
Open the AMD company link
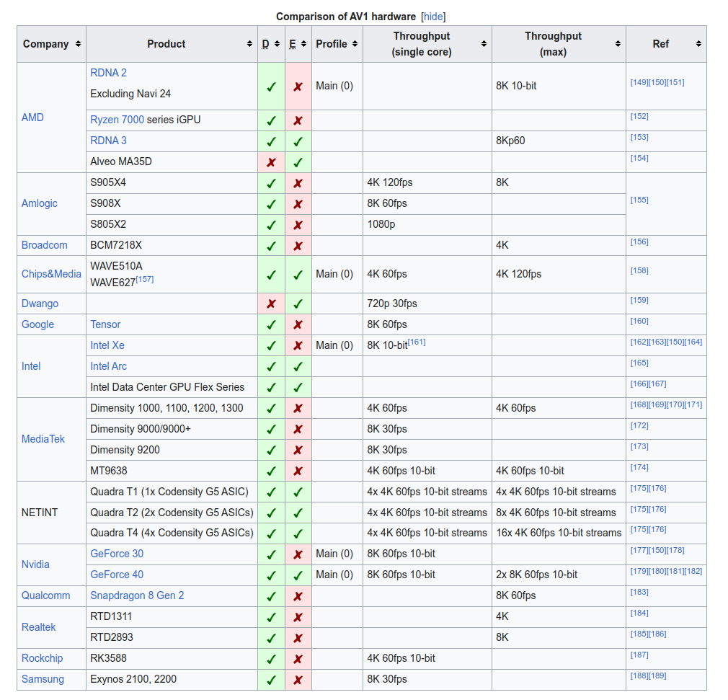[x=32, y=118]
